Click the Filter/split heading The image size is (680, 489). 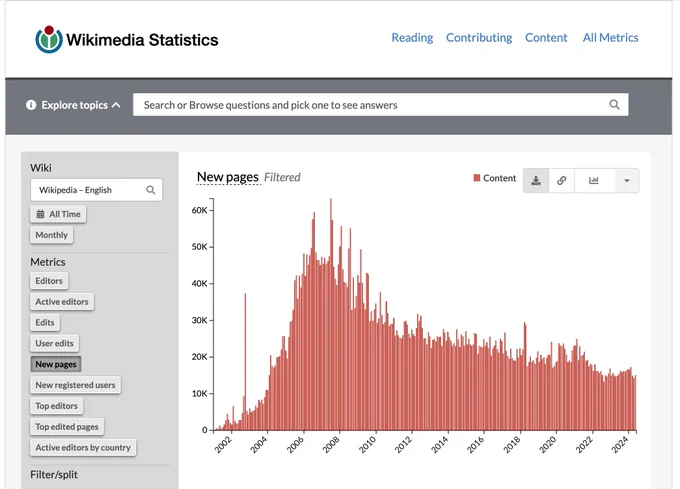54,475
